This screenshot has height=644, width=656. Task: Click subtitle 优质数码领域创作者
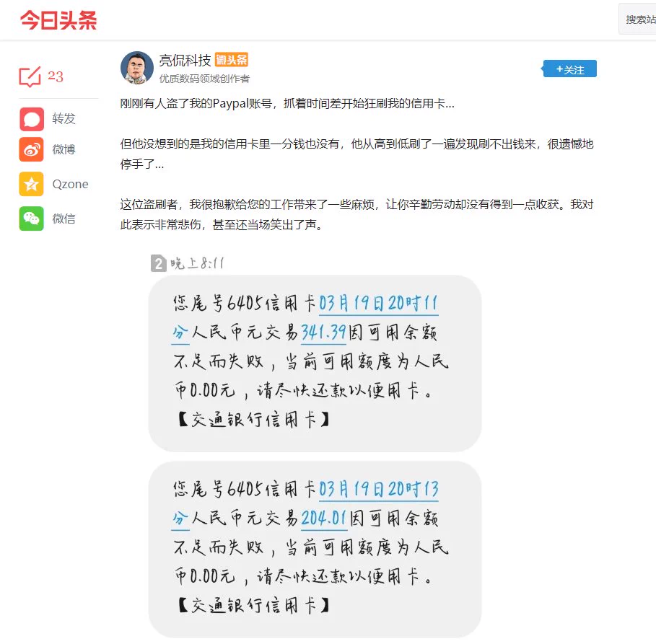coord(204,79)
